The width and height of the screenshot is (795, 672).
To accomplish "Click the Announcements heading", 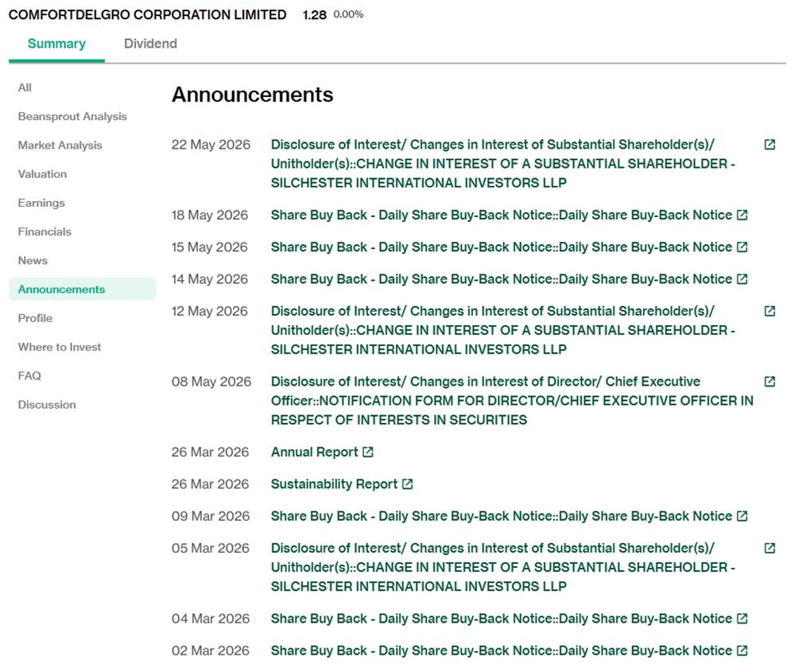I will pyautogui.click(x=253, y=95).
